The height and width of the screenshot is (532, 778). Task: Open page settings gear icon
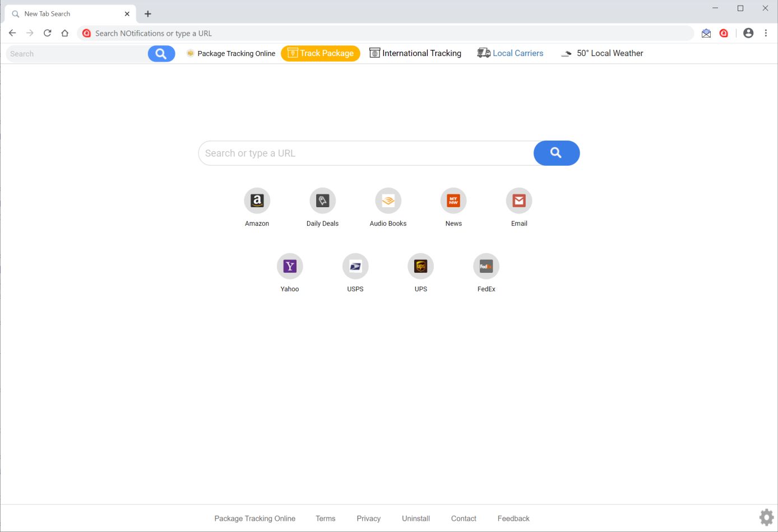766,517
